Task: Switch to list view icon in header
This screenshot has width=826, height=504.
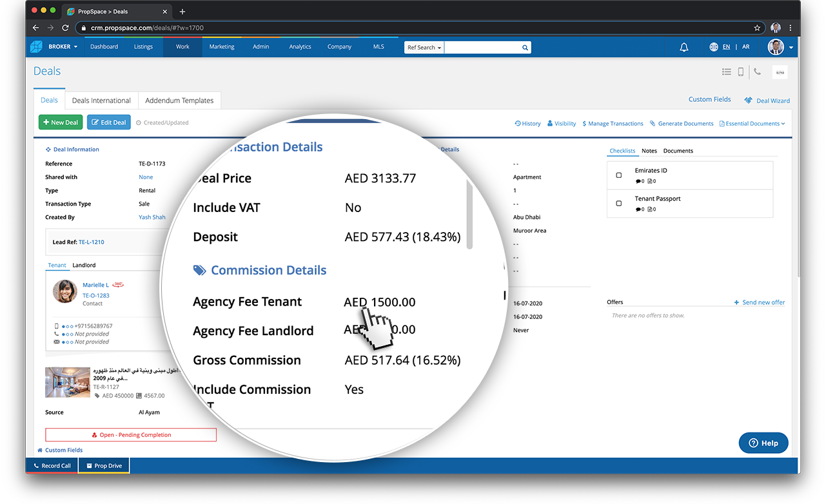Action: [x=727, y=72]
